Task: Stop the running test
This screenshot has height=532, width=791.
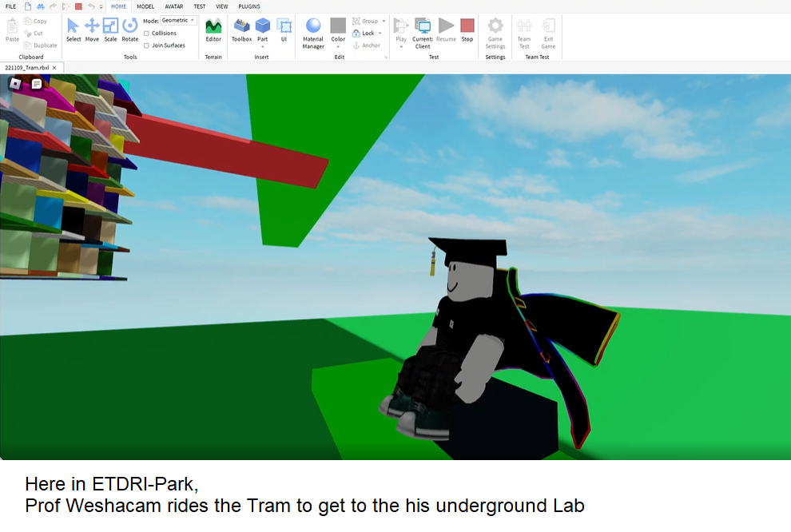Action: pyautogui.click(x=467, y=30)
